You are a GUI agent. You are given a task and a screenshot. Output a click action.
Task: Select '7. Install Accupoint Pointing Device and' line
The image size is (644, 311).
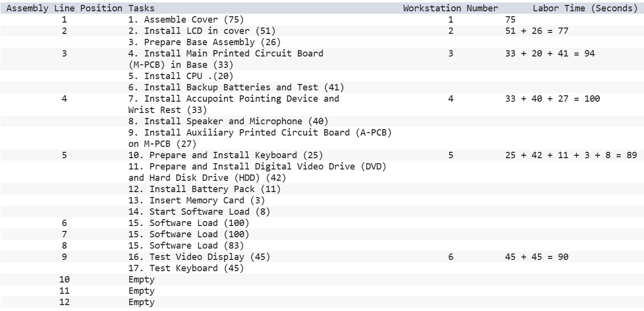[x=234, y=99]
